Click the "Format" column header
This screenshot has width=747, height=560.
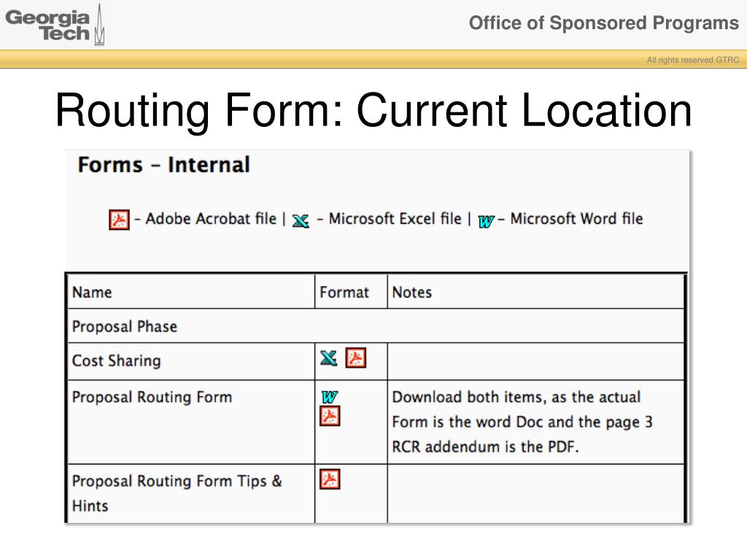[351, 292]
